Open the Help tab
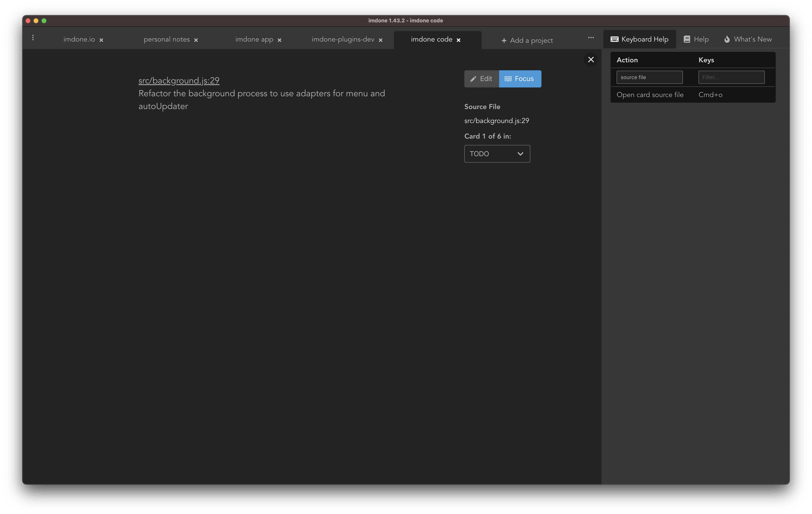 [x=696, y=39]
